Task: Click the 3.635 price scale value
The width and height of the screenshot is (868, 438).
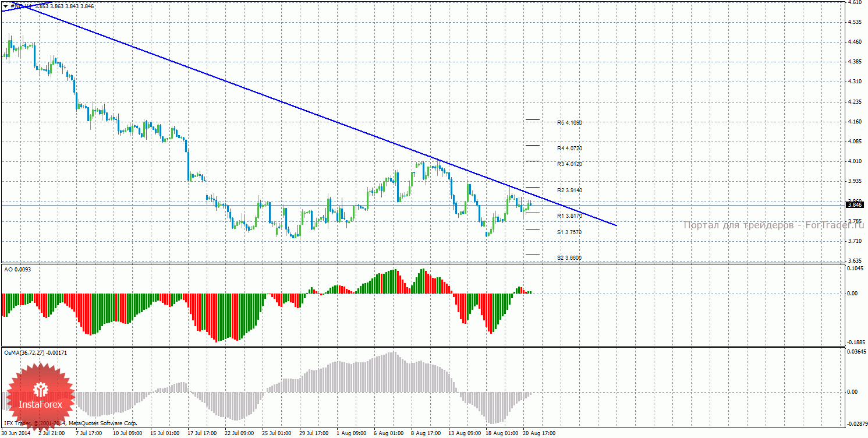Action: [855, 261]
